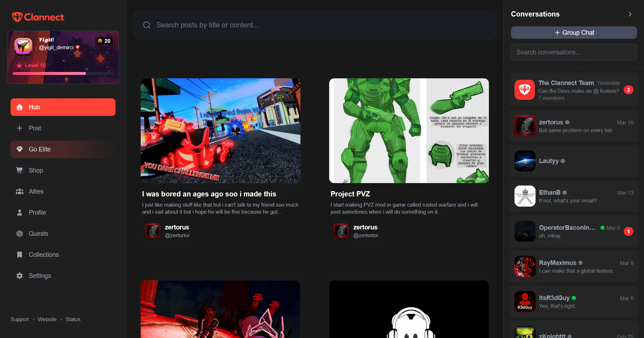Click the Profile person icon
The height and width of the screenshot is (338, 644).
(20, 213)
